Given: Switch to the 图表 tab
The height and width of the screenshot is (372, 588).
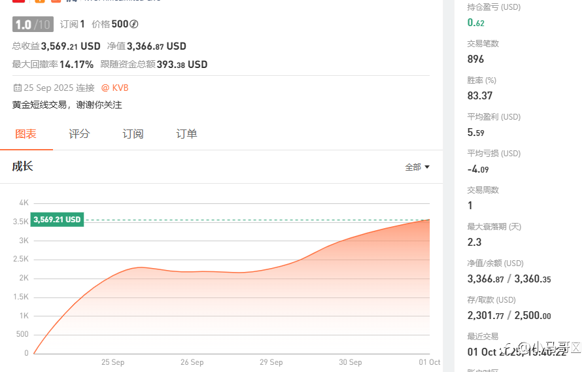Looking at the screenshot, I should [26, 134].
